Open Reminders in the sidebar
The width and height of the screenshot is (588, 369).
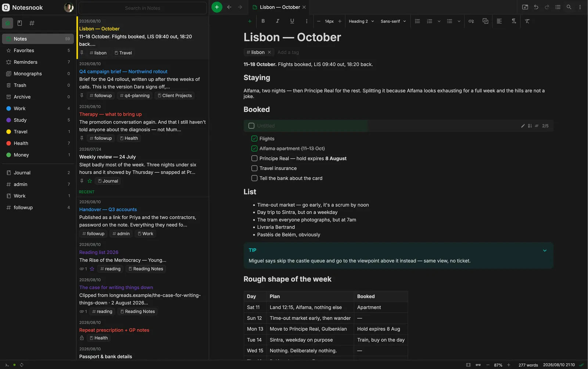click(38, 62)
